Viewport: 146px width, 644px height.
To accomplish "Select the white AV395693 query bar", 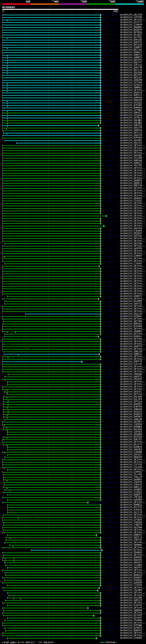I will click(60, 9).
